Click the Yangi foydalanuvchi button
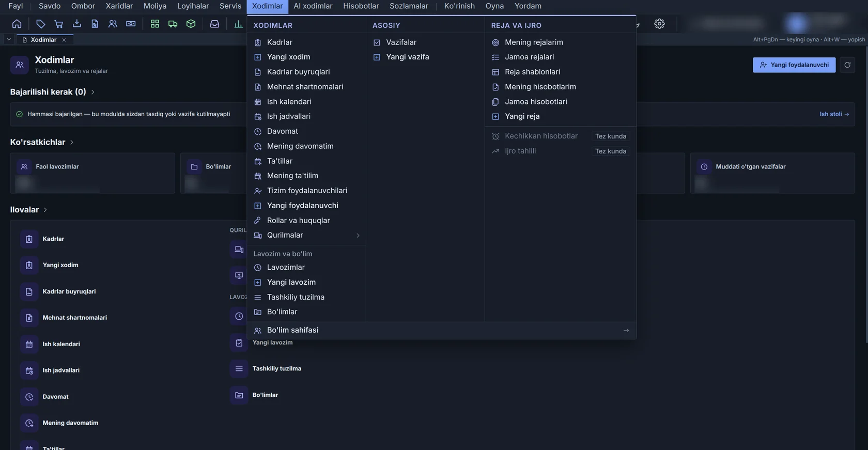 point(794,65)
